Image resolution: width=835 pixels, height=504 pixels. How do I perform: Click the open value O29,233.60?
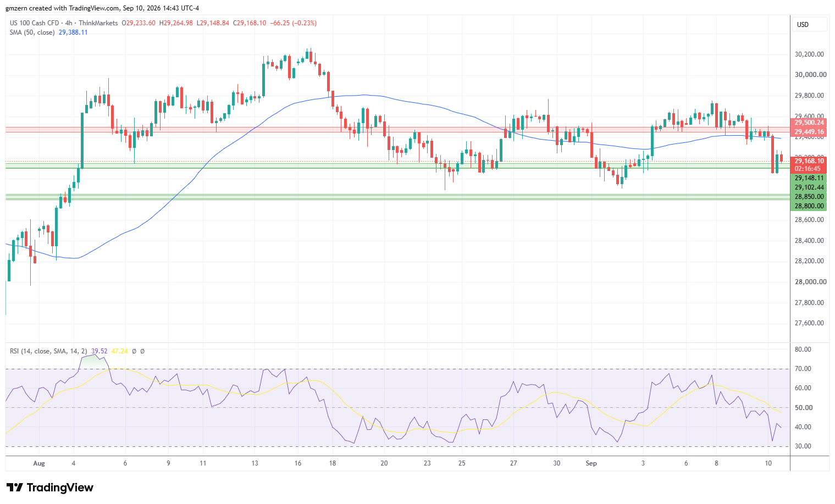[x=139, y=23]
